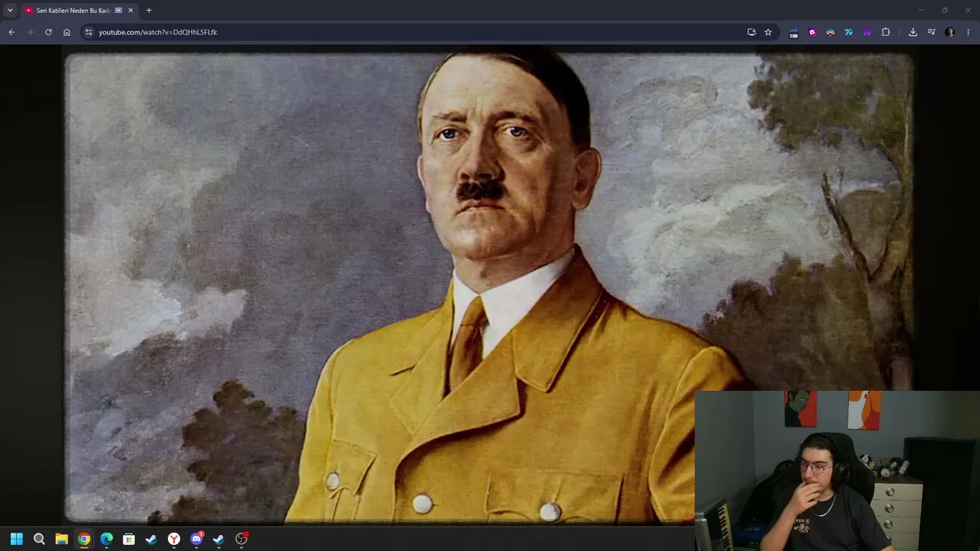Open the face with glasses extension
Viewport: 980px width, 551px height.
click(x=830, y=32)
